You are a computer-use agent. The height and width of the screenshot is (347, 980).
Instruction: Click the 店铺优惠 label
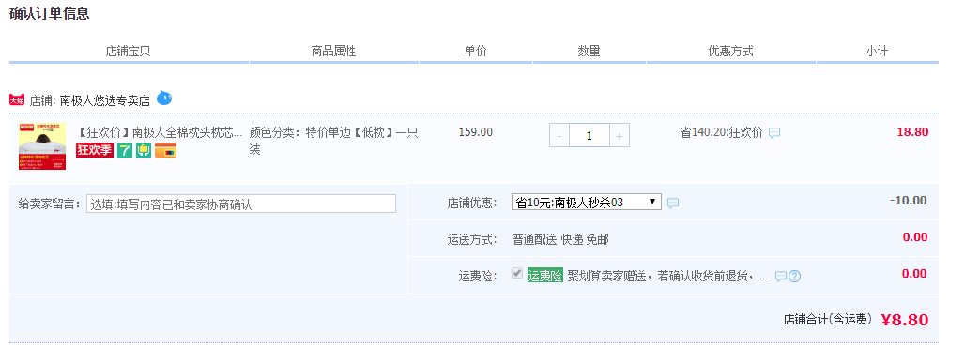[x=472, y=203]
